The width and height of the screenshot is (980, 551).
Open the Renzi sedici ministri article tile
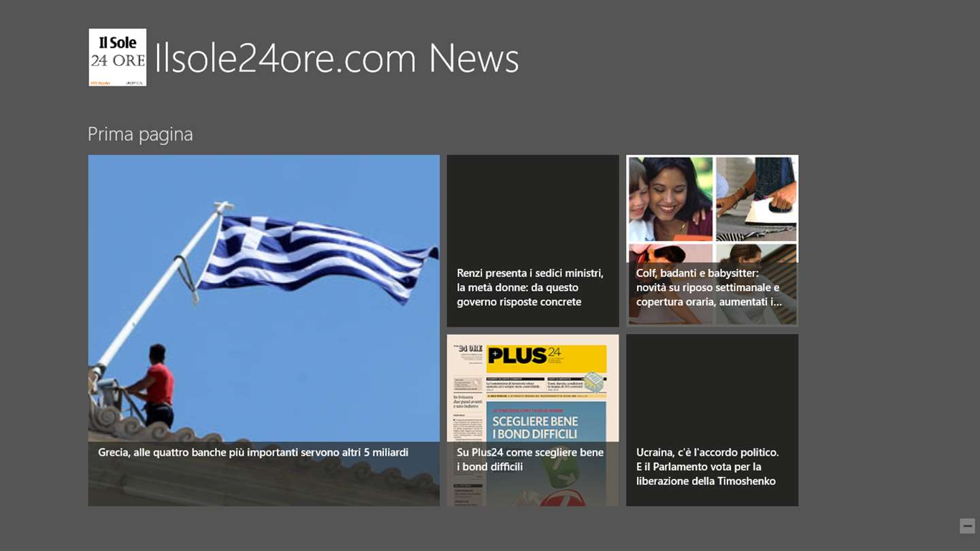click(x=533, y=241)
